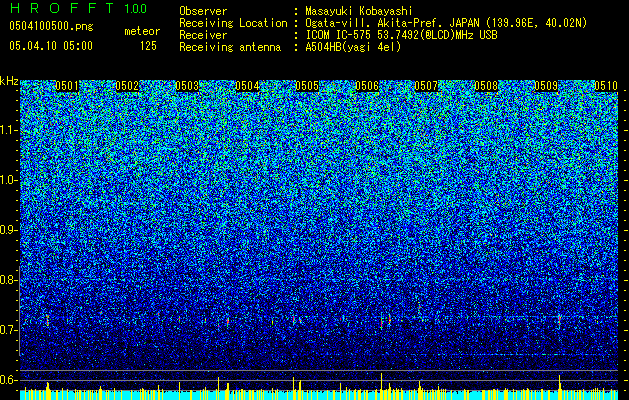Viewport: 629px width, 400px height.
Task: Click the receiver text ICOM IC-575 53.7492
Action: coord(401,35)
